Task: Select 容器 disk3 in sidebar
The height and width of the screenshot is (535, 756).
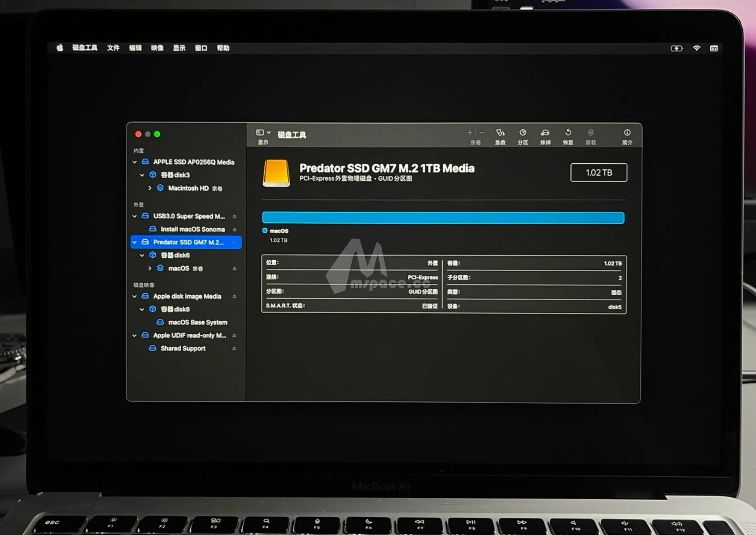Action: pyautogui.click(x=175, y=175)
